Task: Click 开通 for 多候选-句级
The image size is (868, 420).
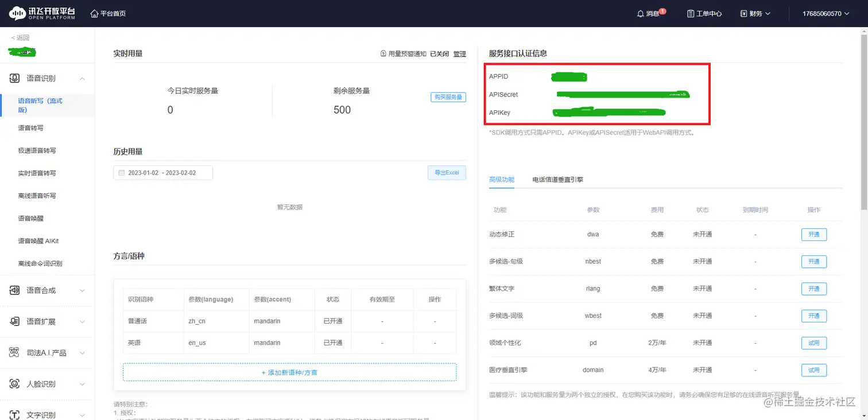Action: coord(814,262)
